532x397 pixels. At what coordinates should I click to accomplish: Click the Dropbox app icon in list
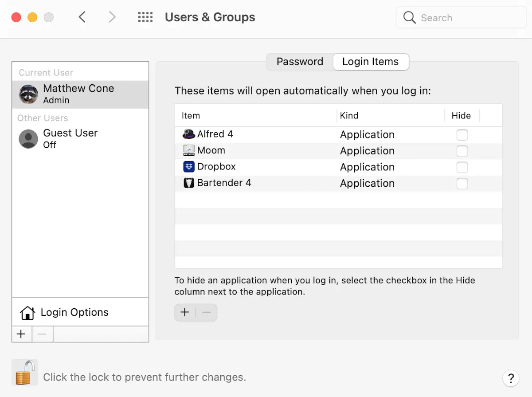[x=189, y=167]
